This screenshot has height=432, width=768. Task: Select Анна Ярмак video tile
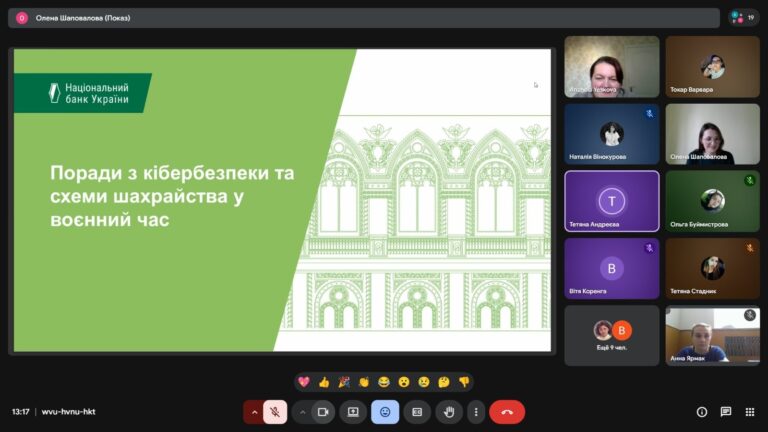coord(712,336)
